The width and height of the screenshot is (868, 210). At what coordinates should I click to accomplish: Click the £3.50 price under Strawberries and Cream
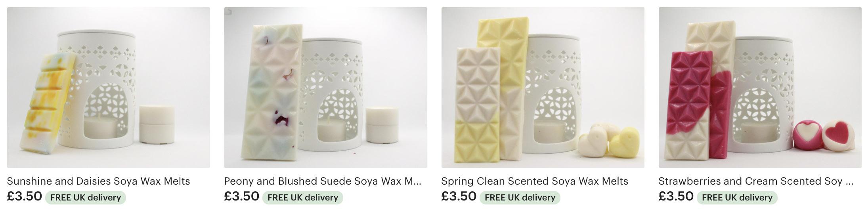[676, 196]
